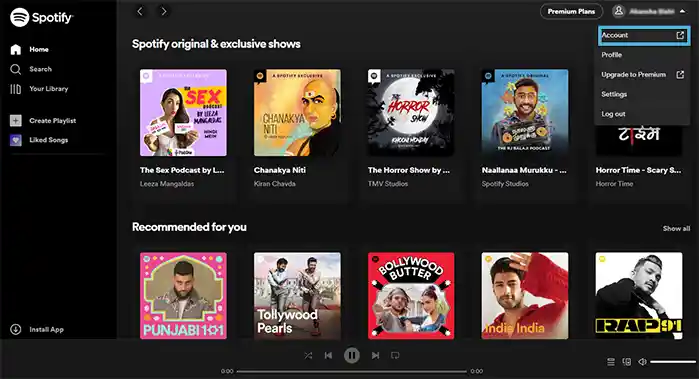Toggle repeat mode
Image resolution: width=699 pixels, height=379 pixels.
(x=395, y=355)
